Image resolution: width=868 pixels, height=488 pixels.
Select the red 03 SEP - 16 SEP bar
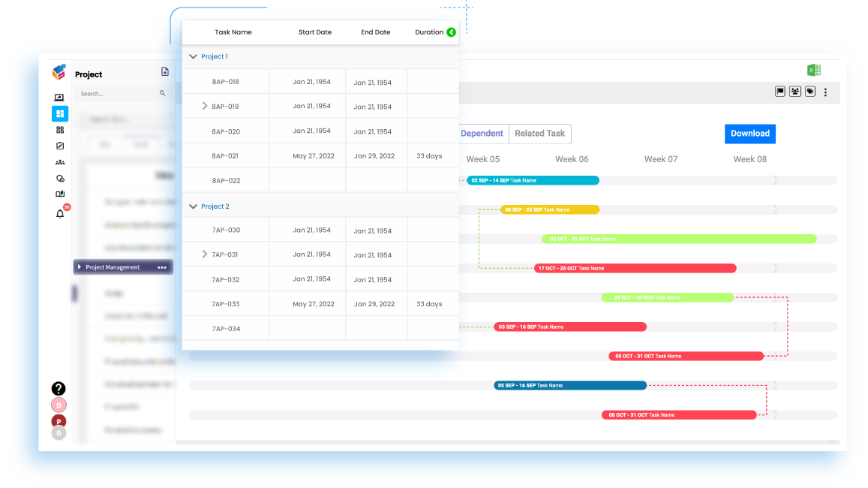pyautogui.click(x=570, y=327)
